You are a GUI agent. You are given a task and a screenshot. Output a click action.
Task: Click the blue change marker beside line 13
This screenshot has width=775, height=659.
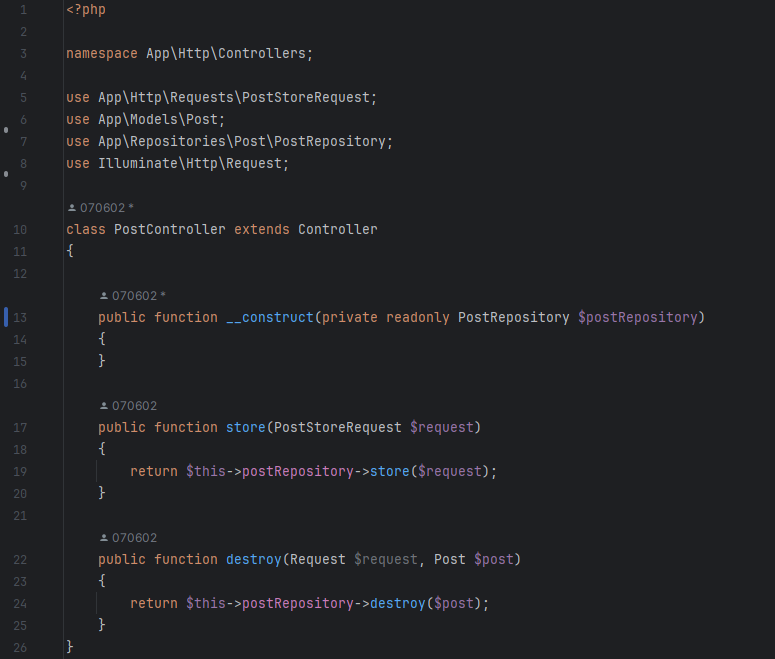click(6, 317)
